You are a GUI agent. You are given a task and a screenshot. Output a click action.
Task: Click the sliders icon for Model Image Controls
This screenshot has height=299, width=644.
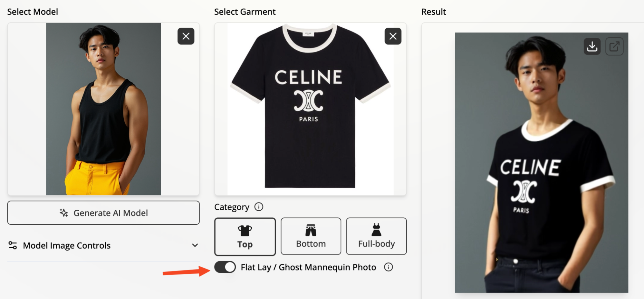(13, 245)
